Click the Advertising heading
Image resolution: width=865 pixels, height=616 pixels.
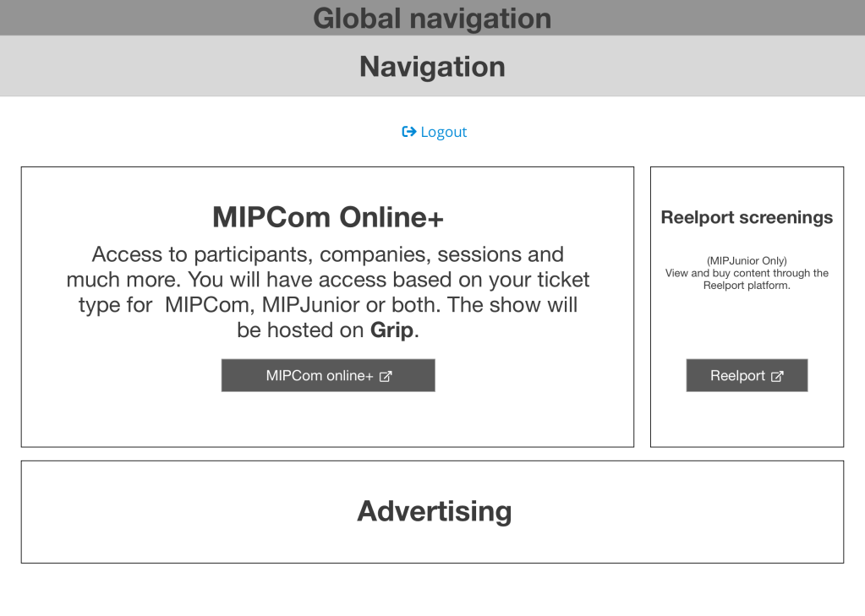click(x=434, y=511)
